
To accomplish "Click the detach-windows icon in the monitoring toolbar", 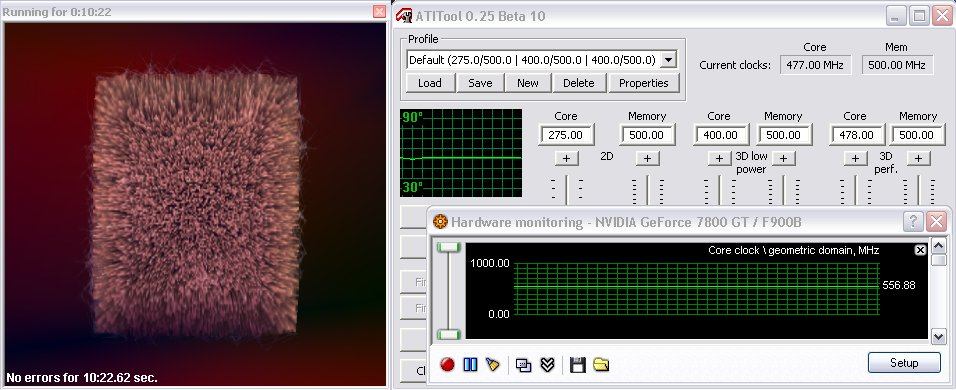I will tap(523, 364).
